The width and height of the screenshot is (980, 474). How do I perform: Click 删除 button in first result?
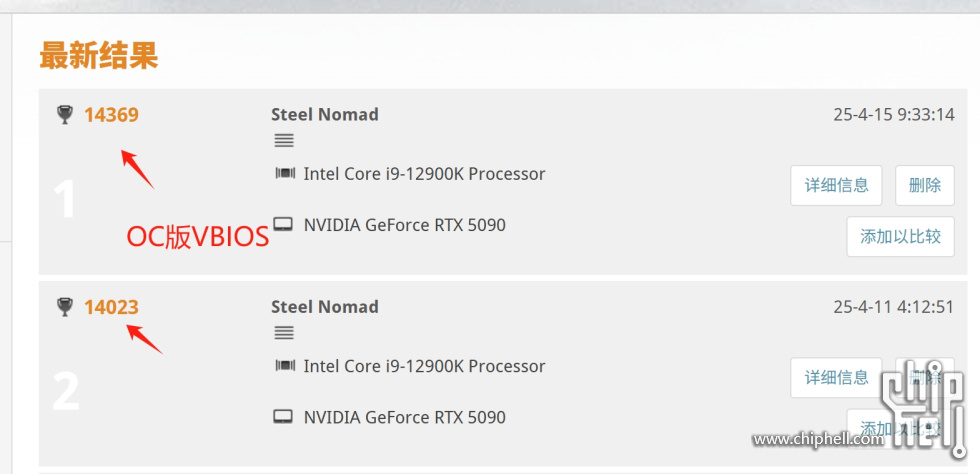tap(925, 185)
